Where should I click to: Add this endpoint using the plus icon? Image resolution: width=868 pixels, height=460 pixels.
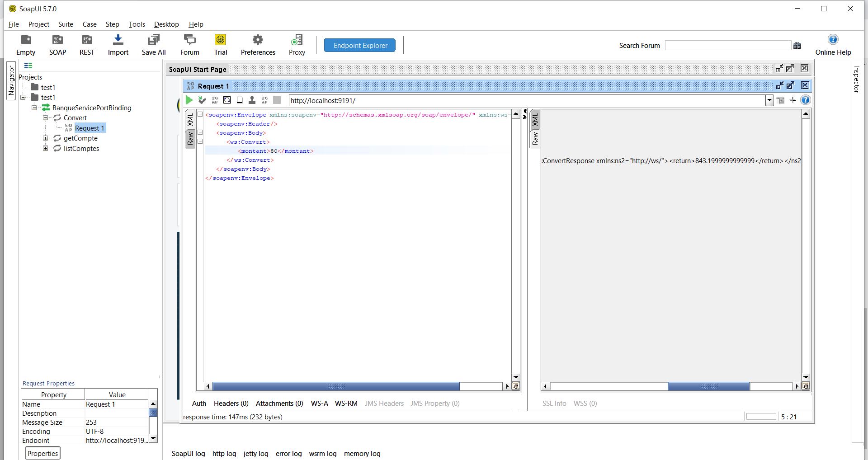pyautogui.click(x=793, y=100)
